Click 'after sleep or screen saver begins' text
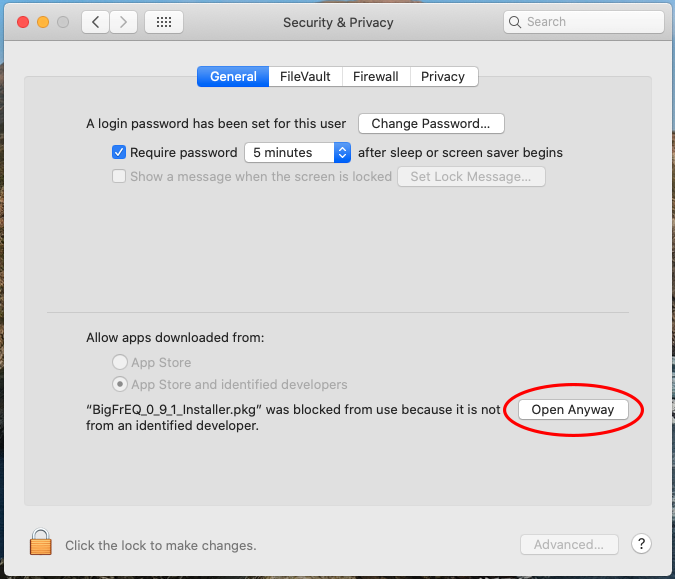Image resolution: width=675 pixels, height=579 pixels. click(x=460, y=152)
